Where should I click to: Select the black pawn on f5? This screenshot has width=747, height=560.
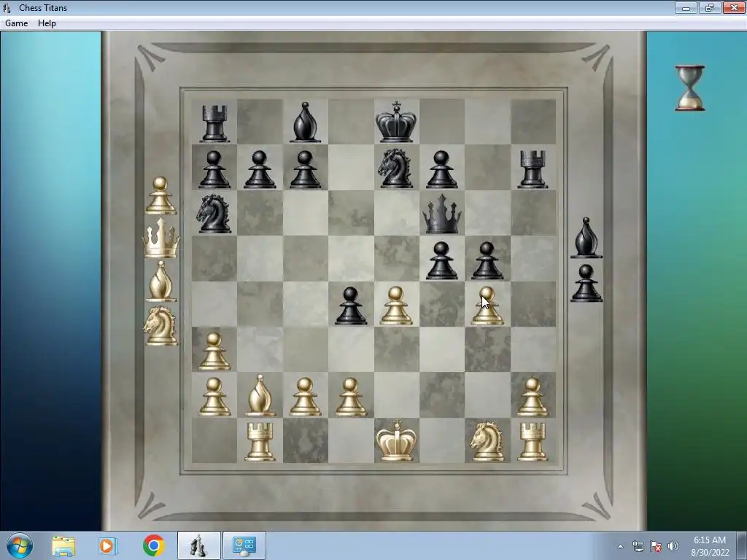click(x=441, y=260)
